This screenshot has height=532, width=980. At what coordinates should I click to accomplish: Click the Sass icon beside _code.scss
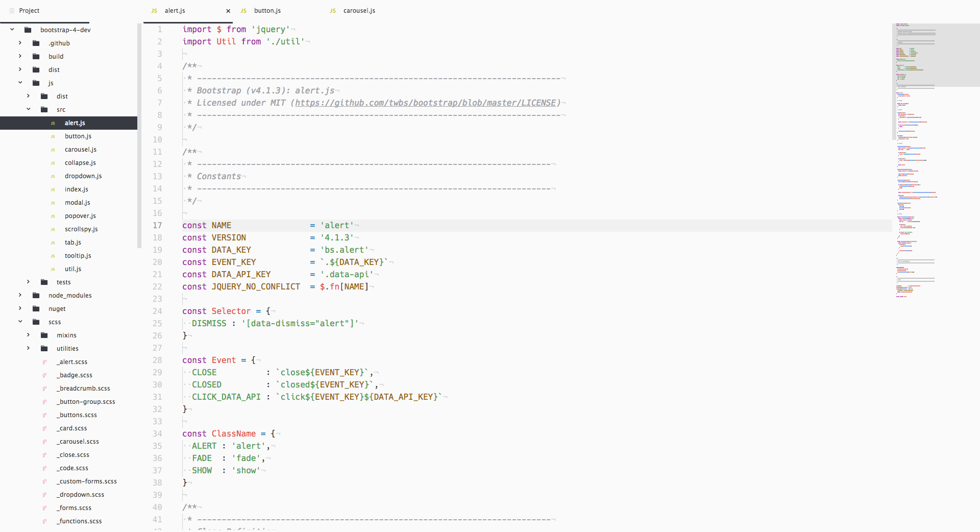(x=44, y=468)
